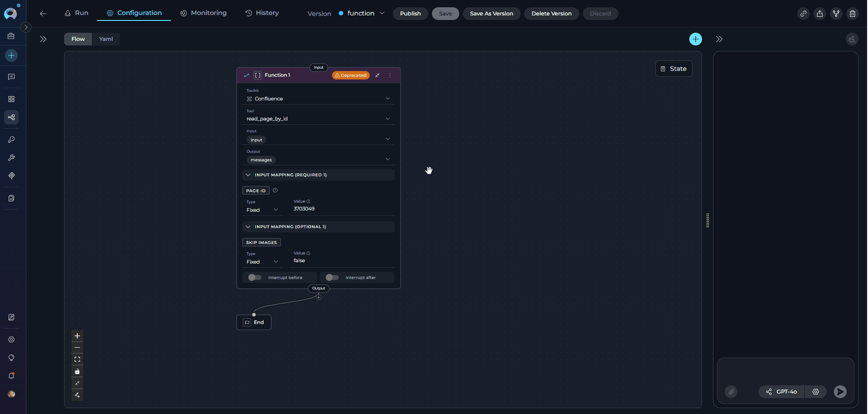Send the chat message with arrow icon
The image size is (868, 414).
[840, 392]
